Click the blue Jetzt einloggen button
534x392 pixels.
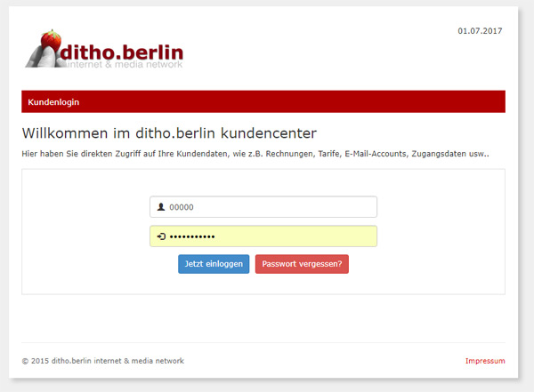point(214,264)
